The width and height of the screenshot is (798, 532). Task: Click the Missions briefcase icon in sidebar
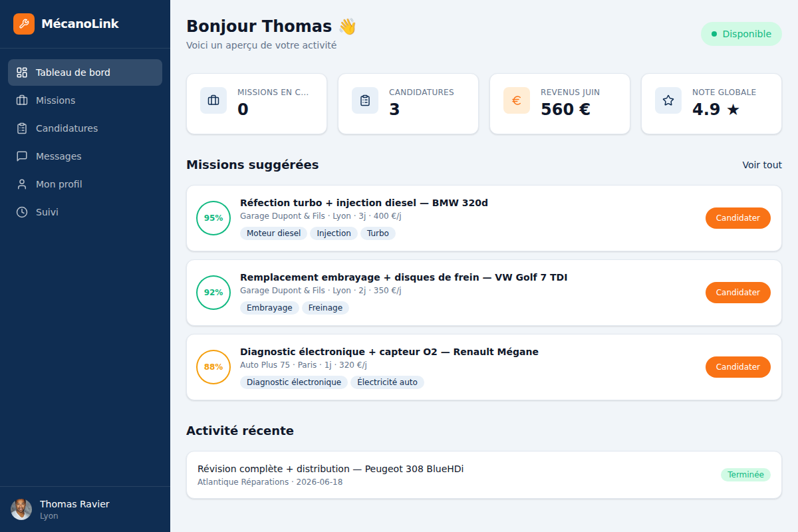pos(22,100)
